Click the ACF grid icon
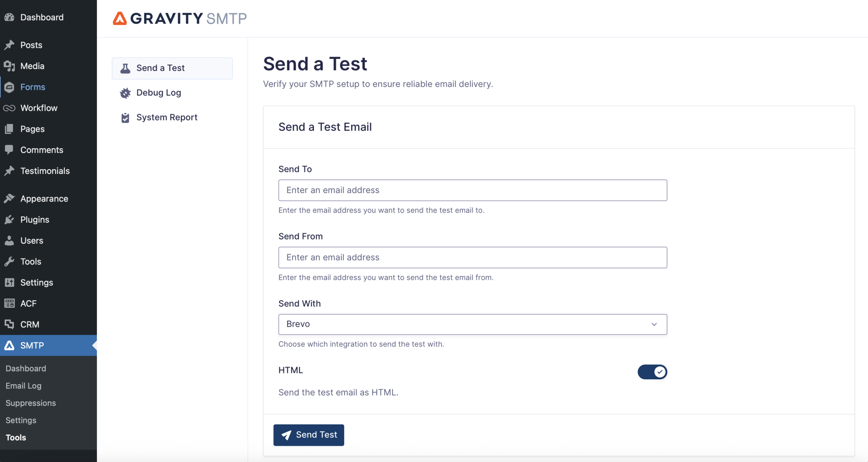This screenshot has width=868, height=462. (9, 303)
